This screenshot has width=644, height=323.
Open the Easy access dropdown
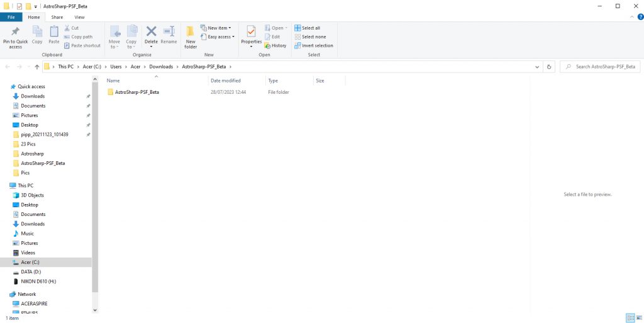217,37
